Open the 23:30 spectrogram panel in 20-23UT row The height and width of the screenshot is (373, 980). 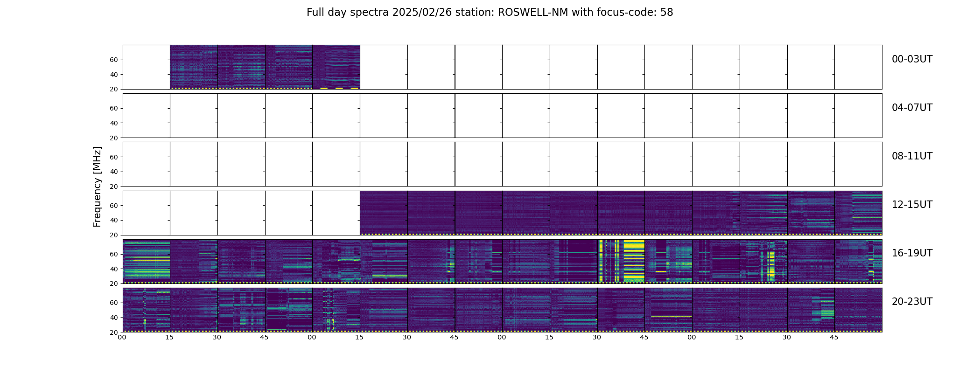click(x=811, y=310)
